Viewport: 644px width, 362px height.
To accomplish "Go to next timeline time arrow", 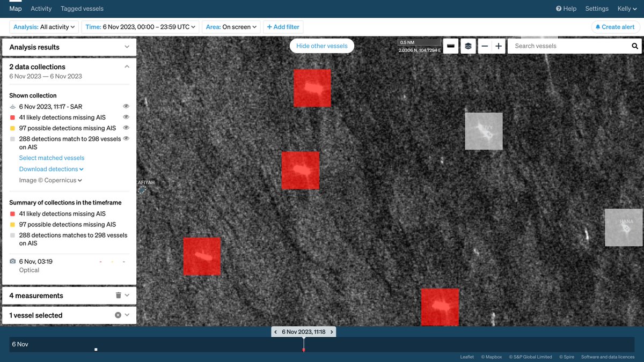I will (332, 332).
